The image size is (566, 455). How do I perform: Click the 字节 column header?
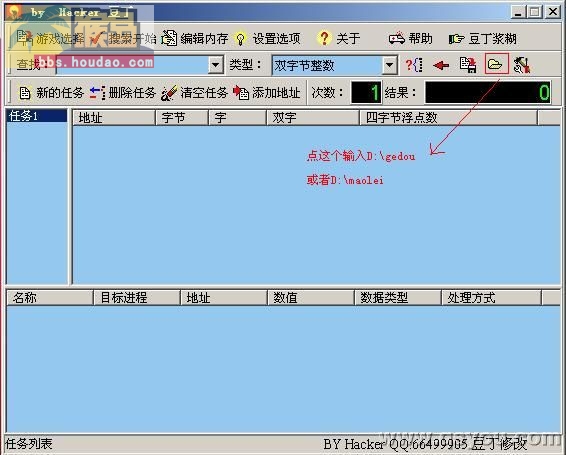click(182, 118)
